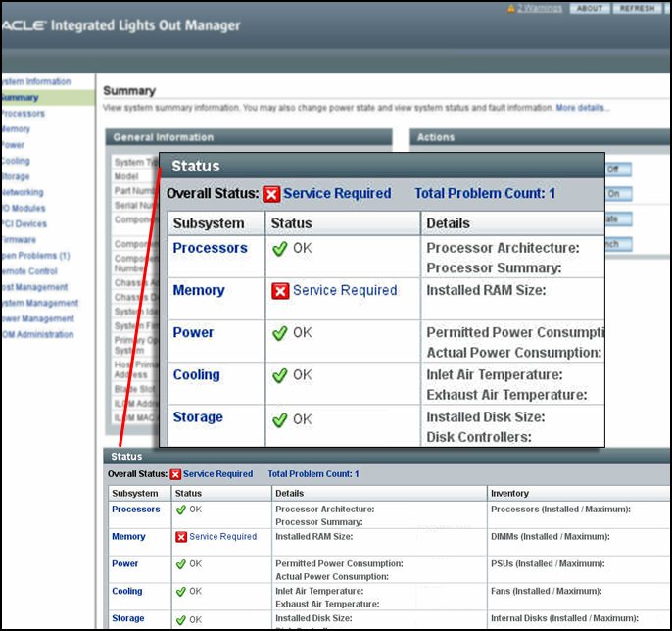Viewport: 672px width, 631px height.
Task: Expand System Management in the left navigation
Action: click(x=40, y=303)
